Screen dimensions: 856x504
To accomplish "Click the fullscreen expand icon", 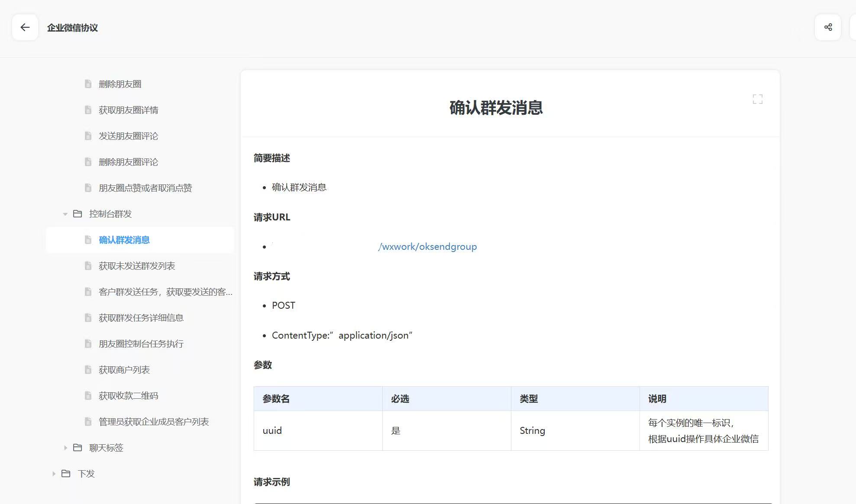I will (x=757, y=99).
